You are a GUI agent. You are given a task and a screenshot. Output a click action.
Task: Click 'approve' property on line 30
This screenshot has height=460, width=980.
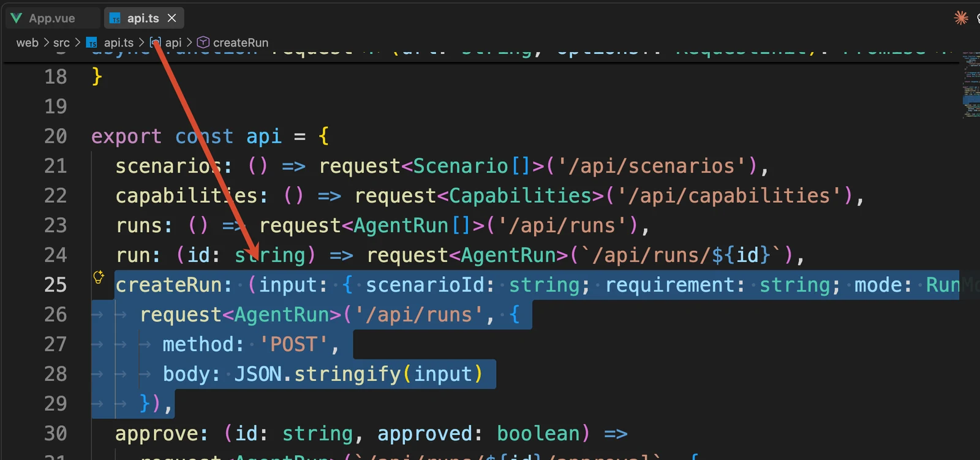[x=157, y=434]
